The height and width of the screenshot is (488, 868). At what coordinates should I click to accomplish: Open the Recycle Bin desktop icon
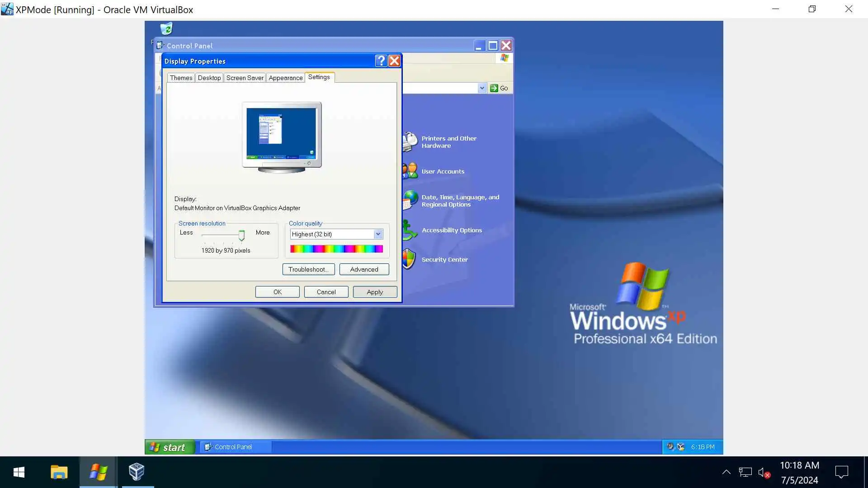(166, 28)
